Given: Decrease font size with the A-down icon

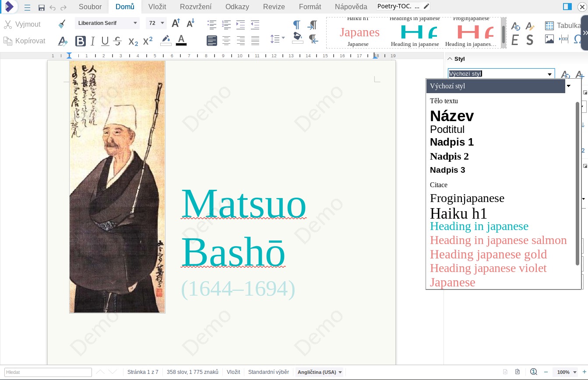Looking at the screenshot, I should click(x=190, y=24).
